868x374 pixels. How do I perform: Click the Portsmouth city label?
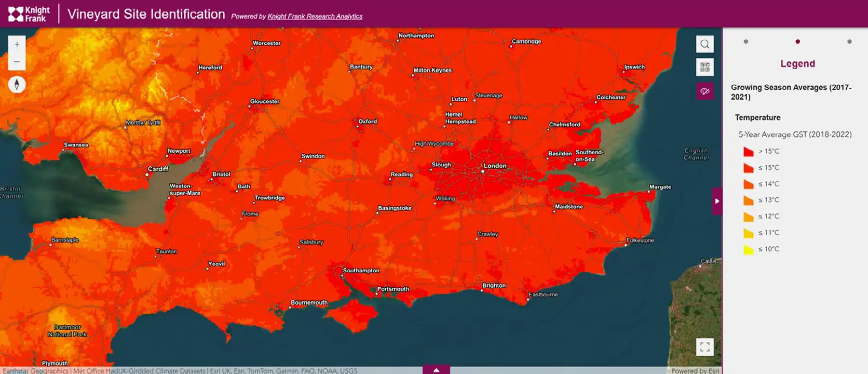(x=393, y=289)
